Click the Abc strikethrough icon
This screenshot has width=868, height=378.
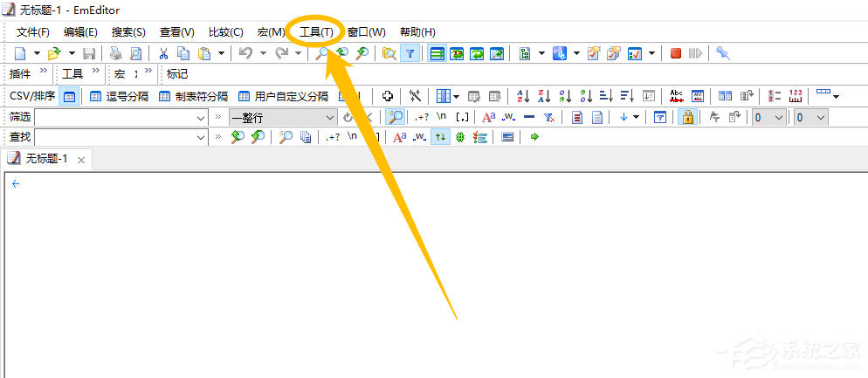677,96
